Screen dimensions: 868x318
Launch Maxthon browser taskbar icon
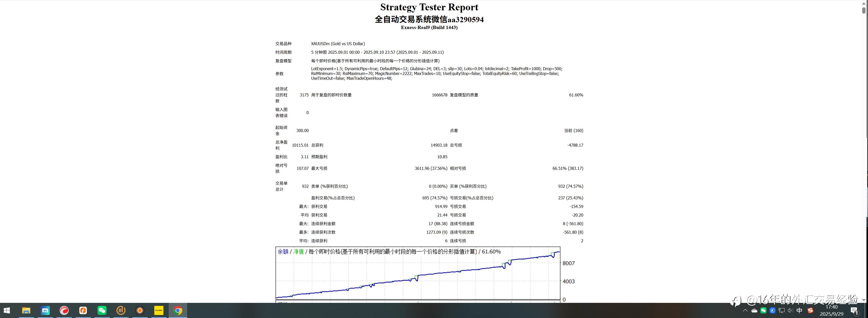[45, 310]
